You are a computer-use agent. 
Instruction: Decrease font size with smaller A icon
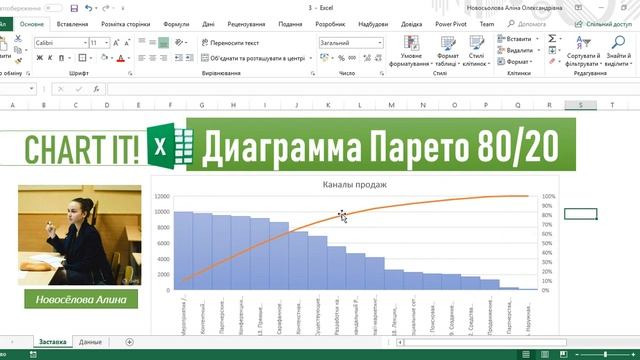(127, 42)
